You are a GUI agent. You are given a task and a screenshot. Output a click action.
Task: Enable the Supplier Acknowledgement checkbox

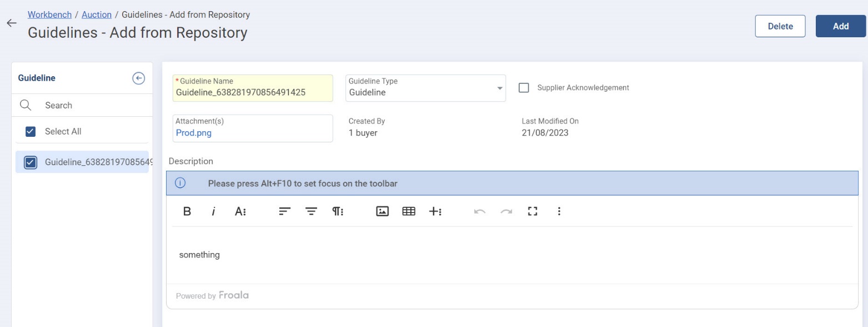pos(523,88)
